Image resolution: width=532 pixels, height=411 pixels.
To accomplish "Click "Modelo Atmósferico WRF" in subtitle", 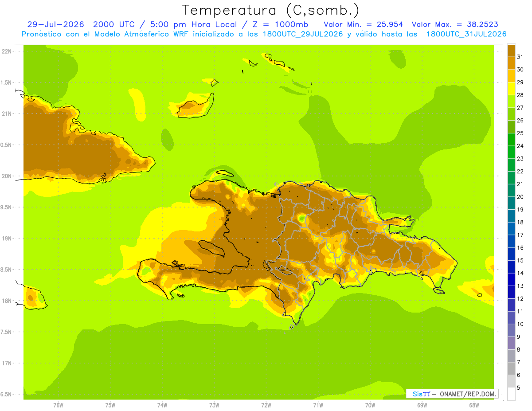I will (x=142, y=34).
